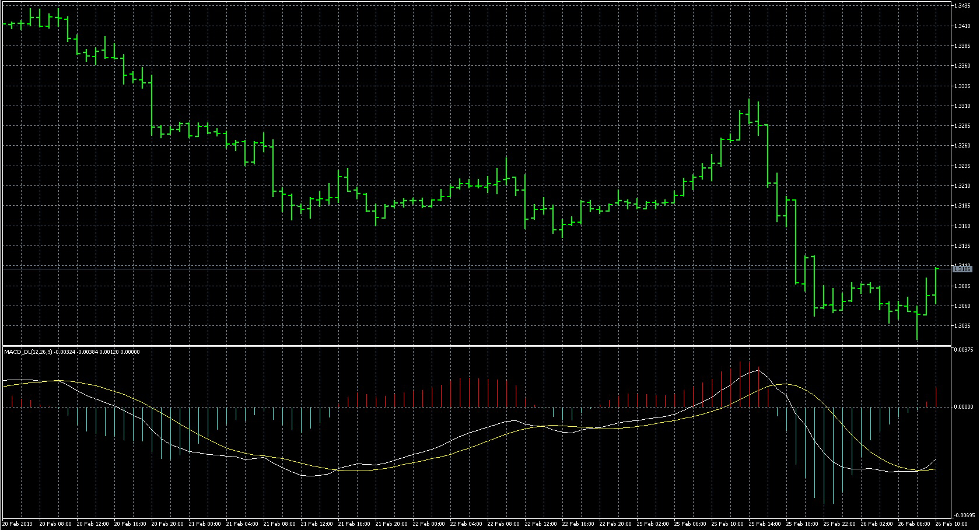Image resolution: width=980 pixels, height=530 pixels.
Task: Click the lowest price bar on the chart
Action: 917,324
